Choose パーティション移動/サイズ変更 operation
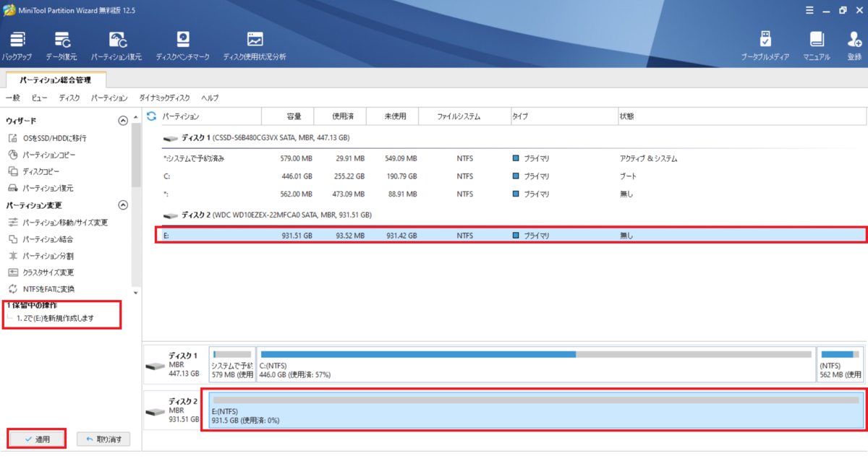The image size is (868, 464). [58, 223]
